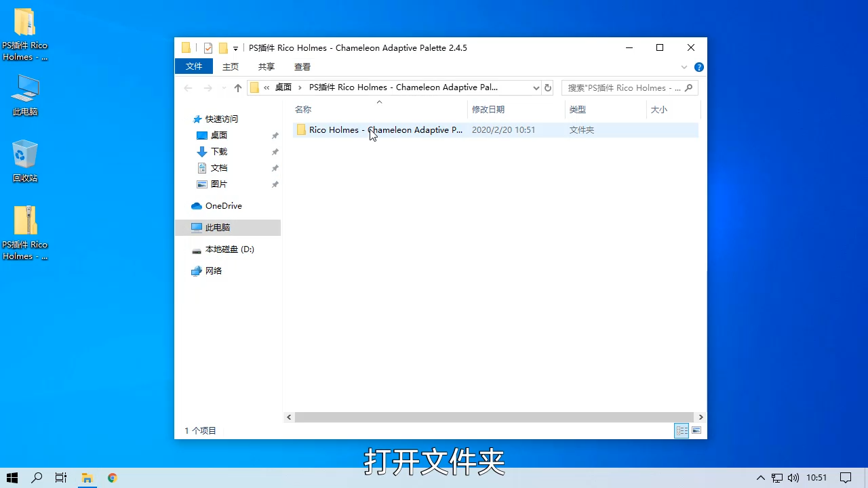Select the details view icon at bottom right

[x=681, y=430]
